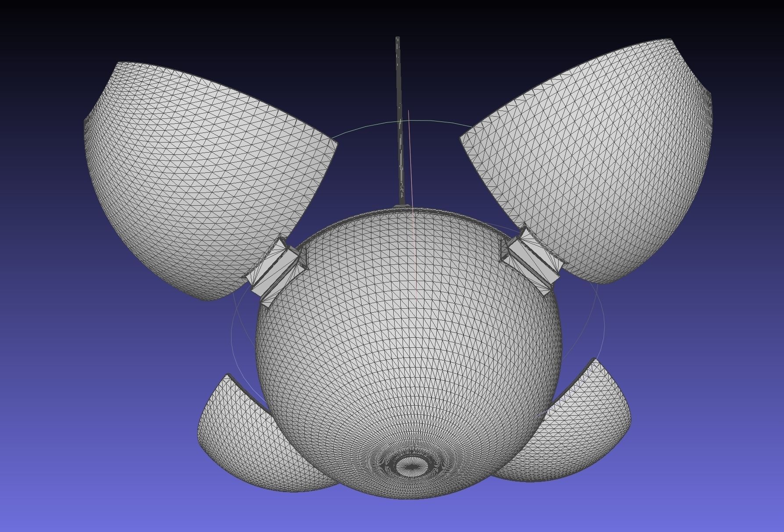Image resolution: width=784 pixels, height=532 pixels.
Task: Click the thin vertical antenna rod
Action: [399, 121]
